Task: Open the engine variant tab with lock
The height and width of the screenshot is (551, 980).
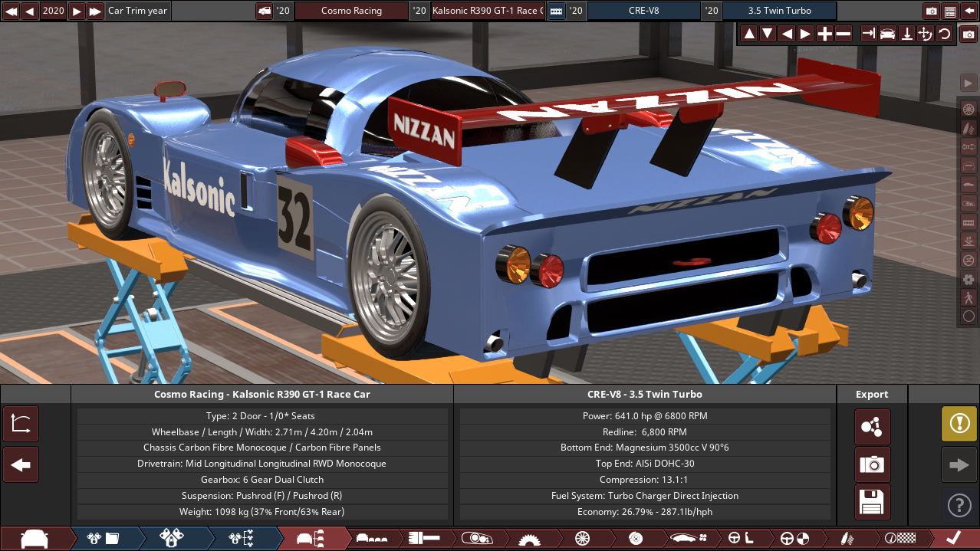Action: pyautogui.click(x=172, y=539)
